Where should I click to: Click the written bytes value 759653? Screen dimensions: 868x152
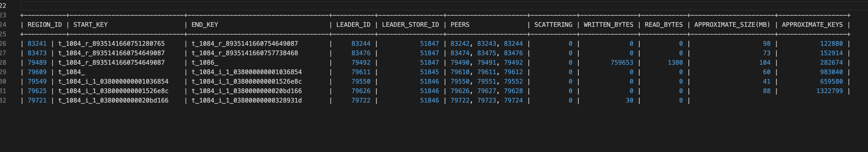622,63
